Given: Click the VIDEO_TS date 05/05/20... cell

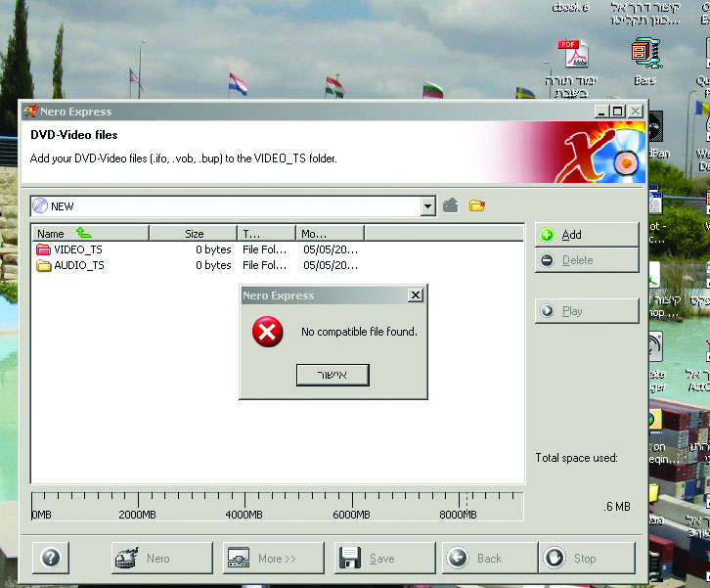Looking at the screenshot, I should 331,249.
